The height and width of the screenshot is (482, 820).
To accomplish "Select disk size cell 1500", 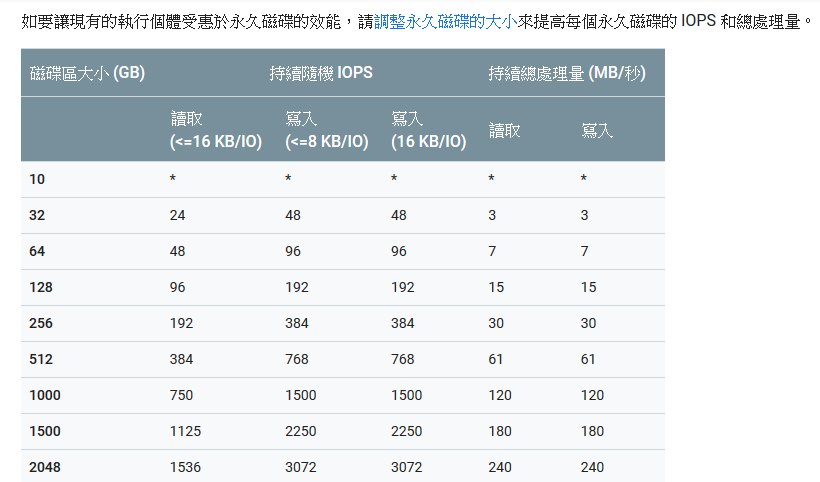I will point(45,431).
